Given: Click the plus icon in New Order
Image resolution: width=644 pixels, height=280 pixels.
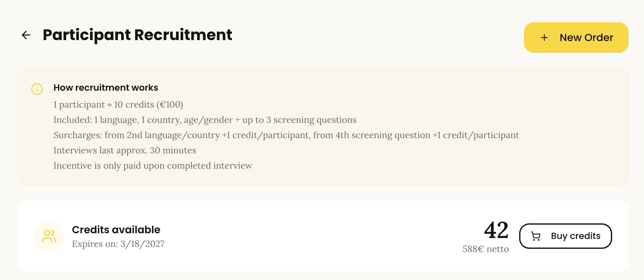Looking at the screenshot, I should [x=544, y=38].
